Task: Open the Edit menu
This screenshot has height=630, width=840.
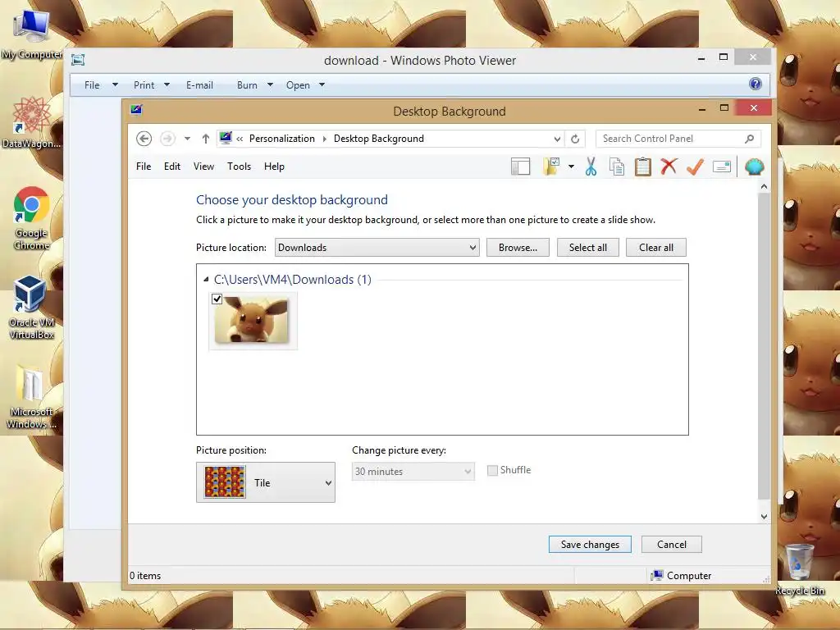Action: 172,167
